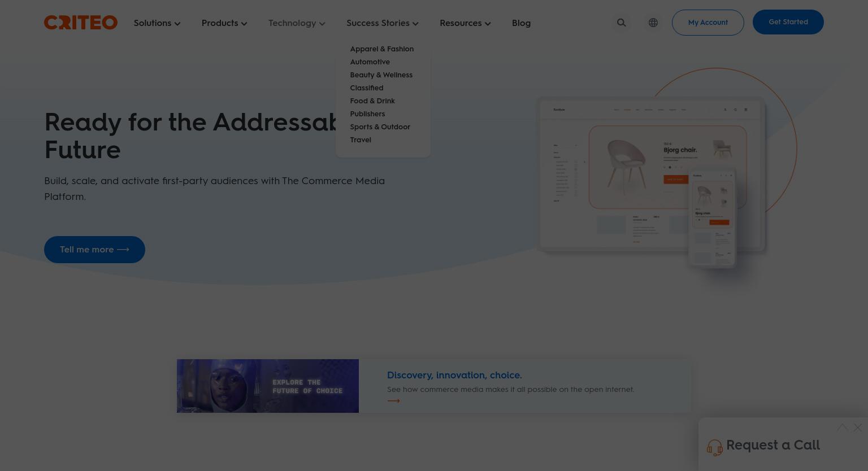Open the Success Stories dropdown
This screenshot has width=868, height=471.
[383, 23]
